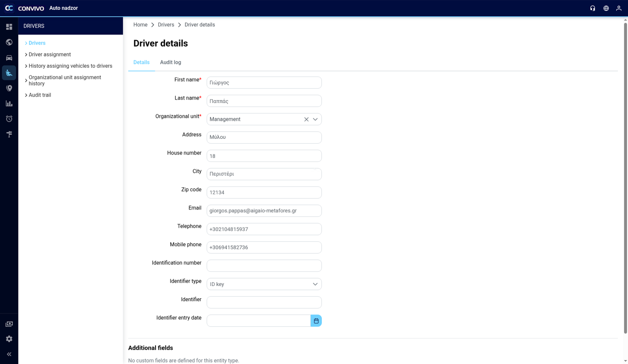Open the language globe icon in header
This screenshot has height=364, width=628.
pos(606,8)
